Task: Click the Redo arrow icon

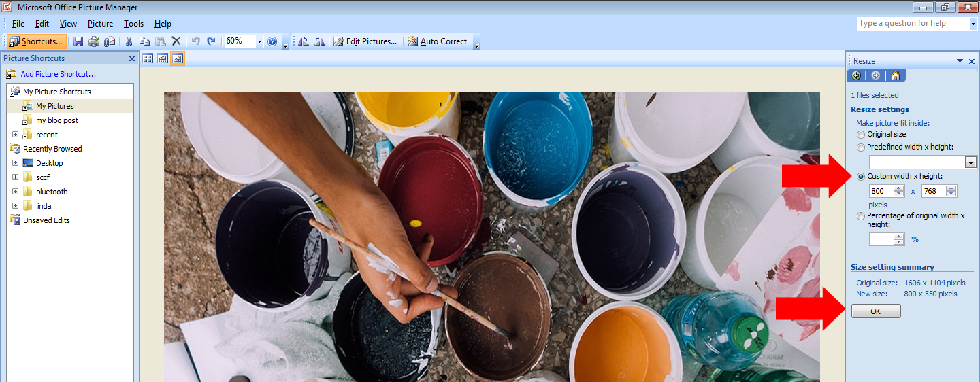Action: [x=211, y=41]
